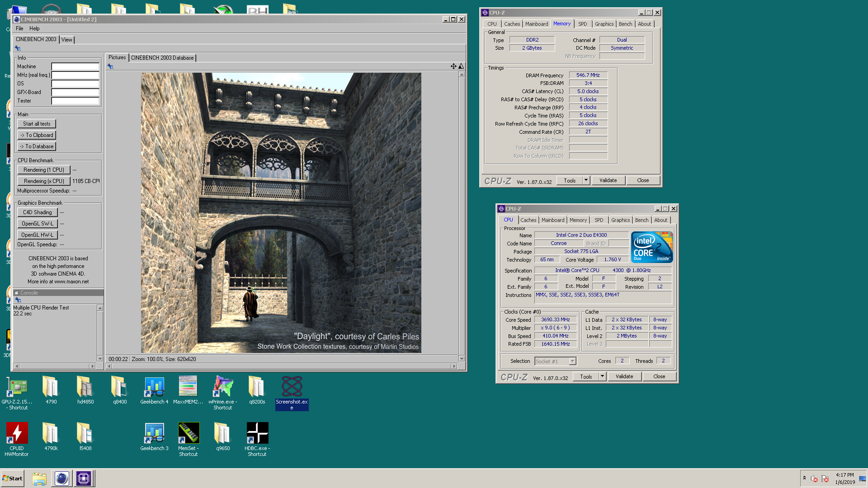868x488 pixels.
Task: Open Graphics tab in lower CPU-Z window
Action: pos(620,220)
